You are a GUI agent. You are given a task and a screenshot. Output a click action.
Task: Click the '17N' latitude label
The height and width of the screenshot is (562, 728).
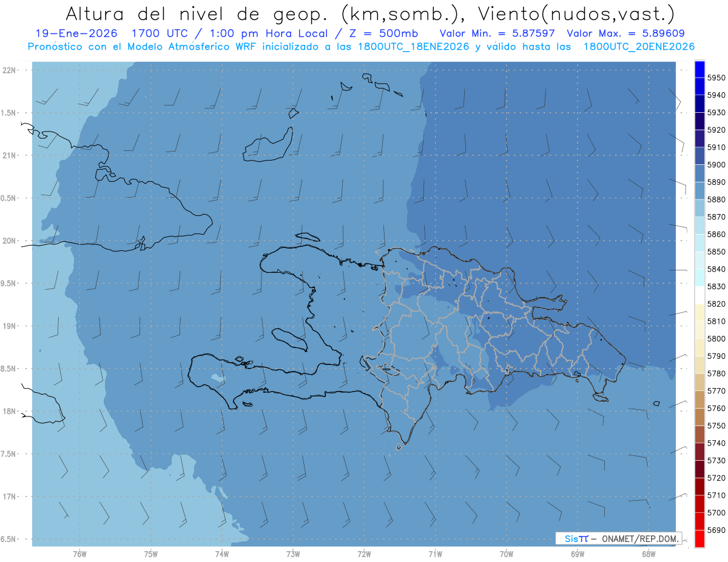tap(10, 497)
